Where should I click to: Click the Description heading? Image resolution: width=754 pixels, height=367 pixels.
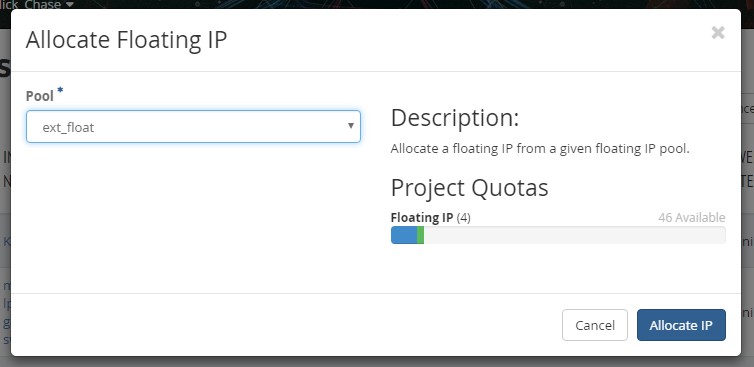(x=455, y=118)
